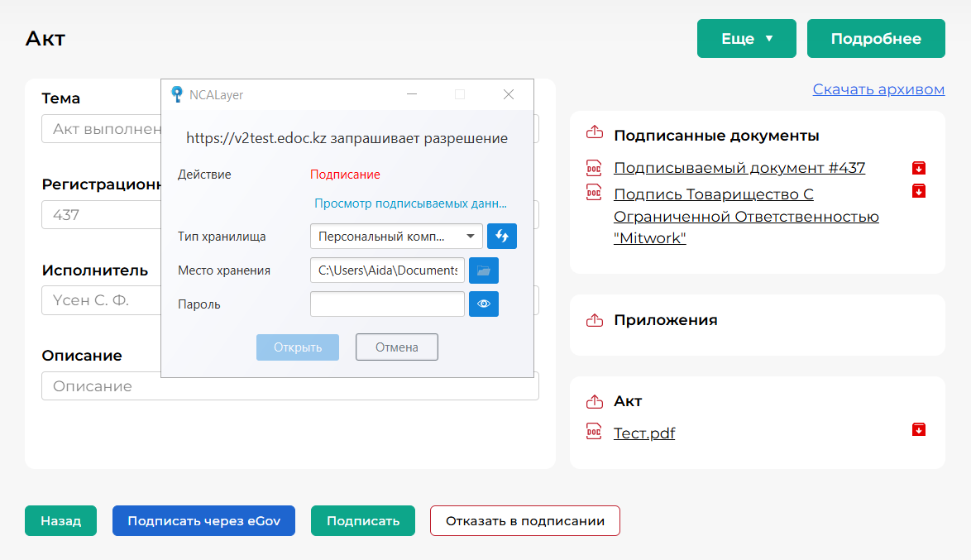Click upload icon beside Приложения
The width and height of the screenshot is (971, 560).
[x=594, y=320]
